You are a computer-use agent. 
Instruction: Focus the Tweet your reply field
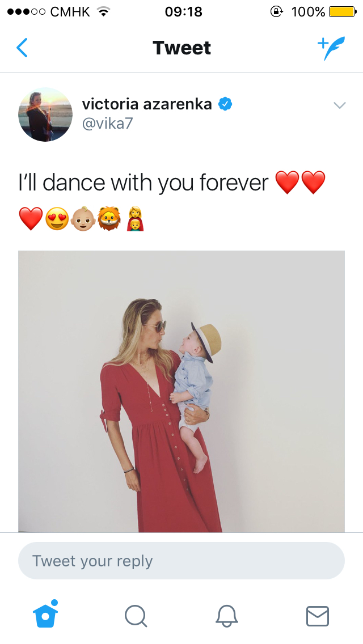[181, 561]
